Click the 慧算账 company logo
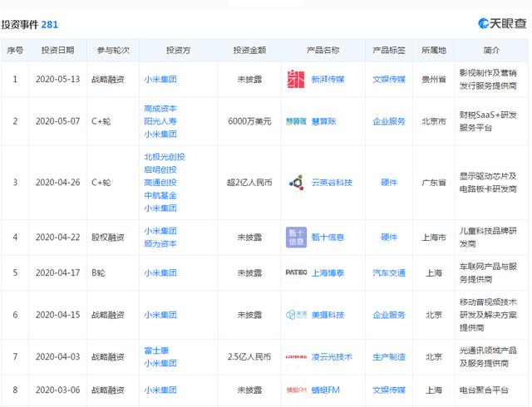Screen dimensions: 532x407 (x=296, y=121)
